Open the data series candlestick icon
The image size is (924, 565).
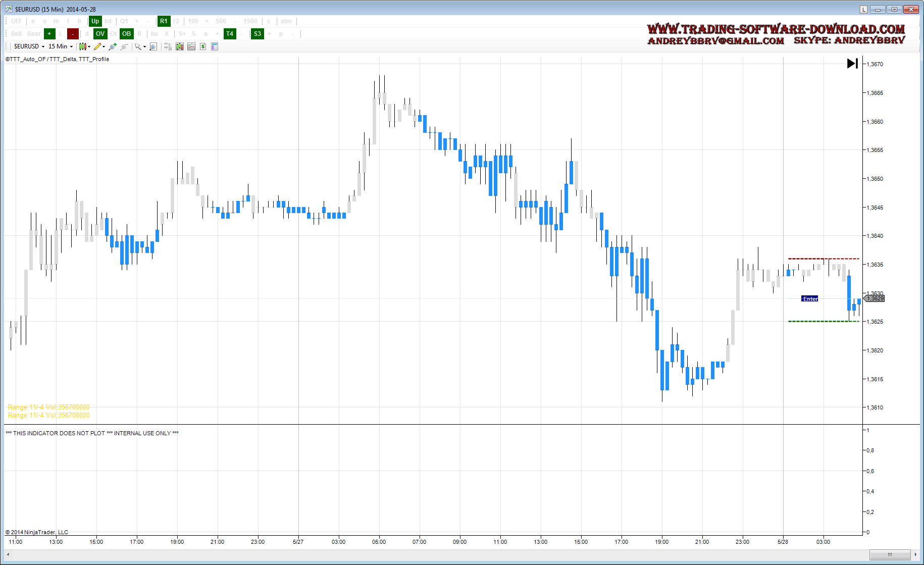tap(180, 46)
